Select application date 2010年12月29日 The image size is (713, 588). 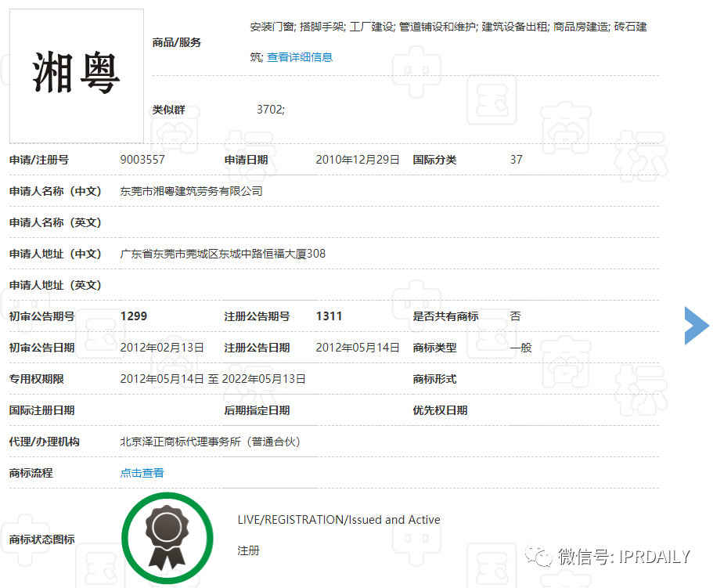tap(358, 160)
